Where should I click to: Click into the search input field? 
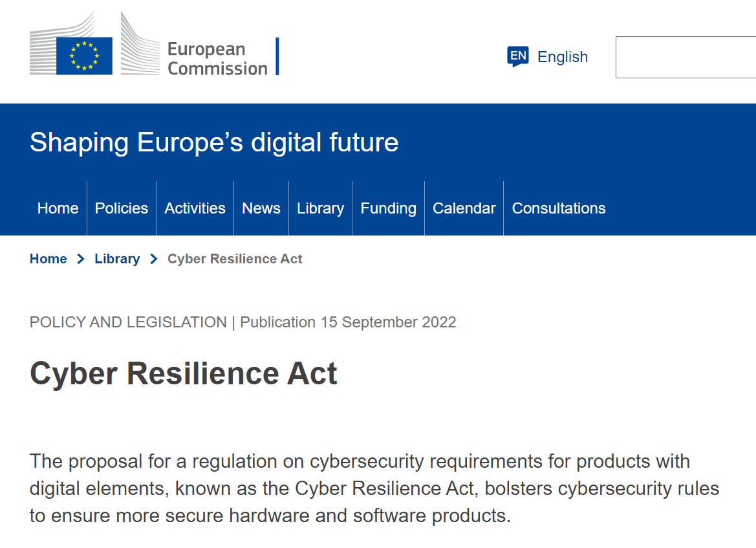pos(686,57)
